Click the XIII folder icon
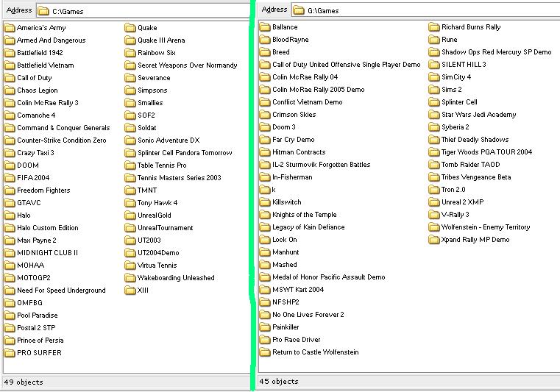The height and width of the screenshot is (392, 560). coord(130,291)
